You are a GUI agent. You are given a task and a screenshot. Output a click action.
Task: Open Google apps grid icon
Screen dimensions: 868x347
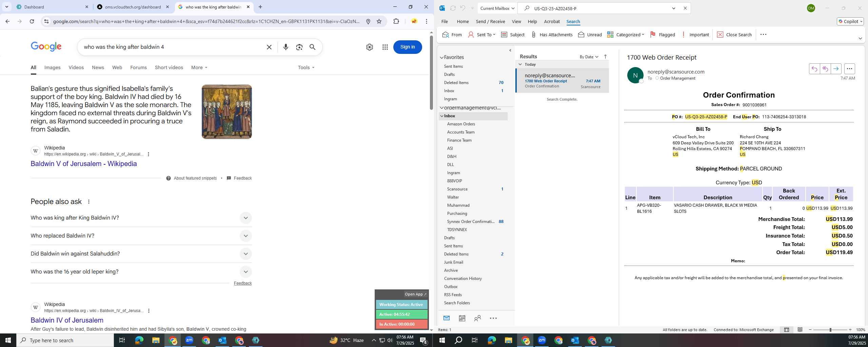click(x=385, y=47)
